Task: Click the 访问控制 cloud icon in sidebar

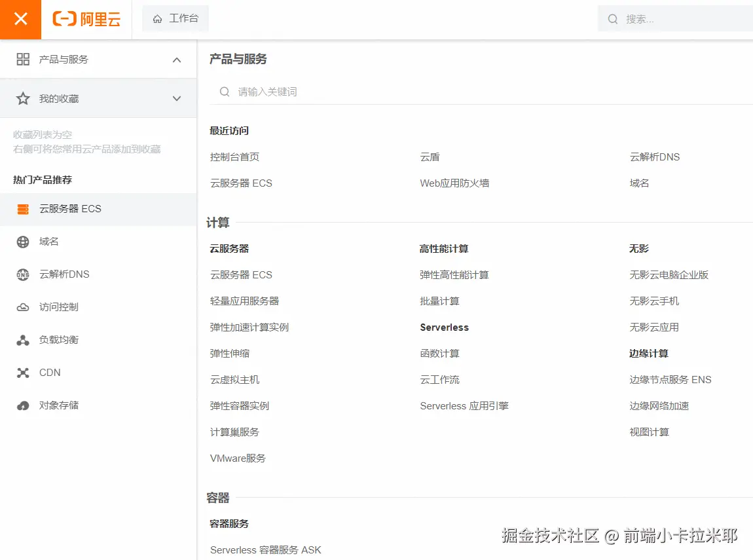Action: coord(23,307)
